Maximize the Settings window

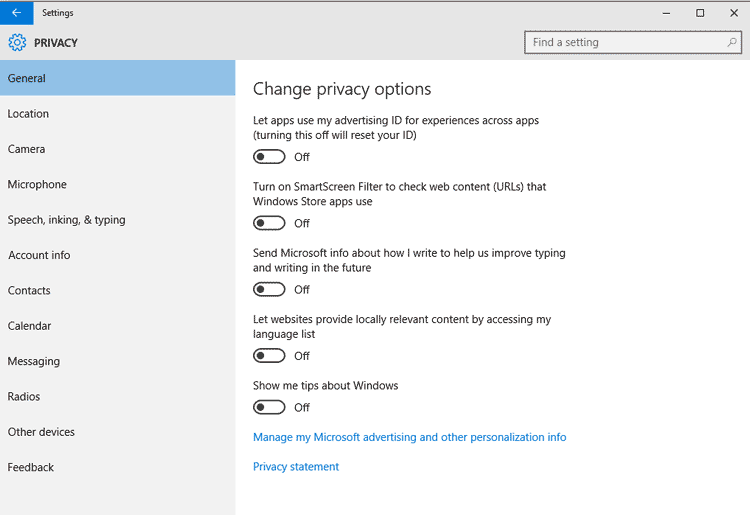[700, 13]
